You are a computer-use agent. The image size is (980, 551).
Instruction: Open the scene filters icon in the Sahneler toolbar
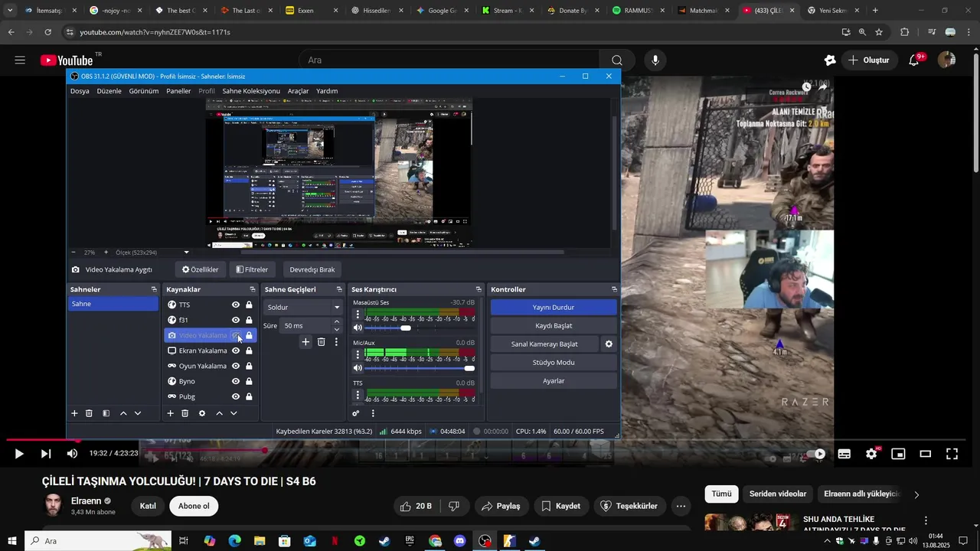106,413
